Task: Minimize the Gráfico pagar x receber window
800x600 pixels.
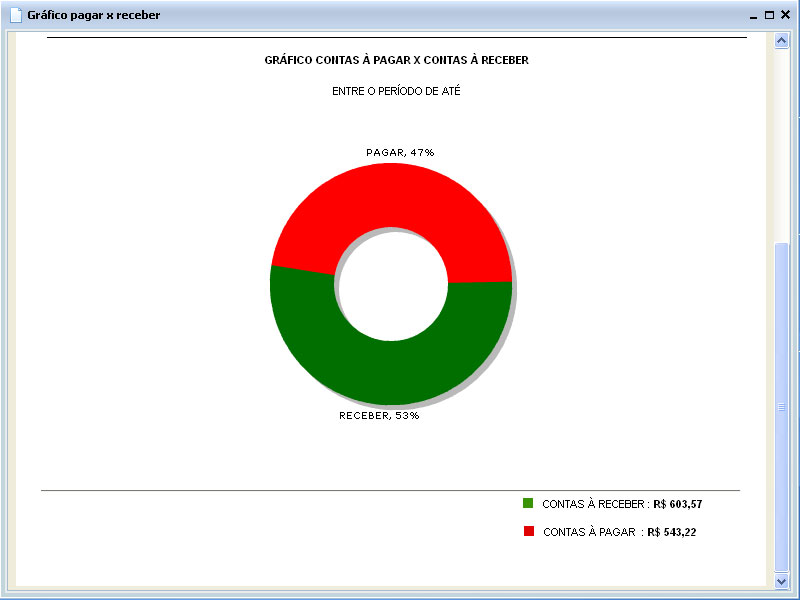Action: tap(754, 15)
